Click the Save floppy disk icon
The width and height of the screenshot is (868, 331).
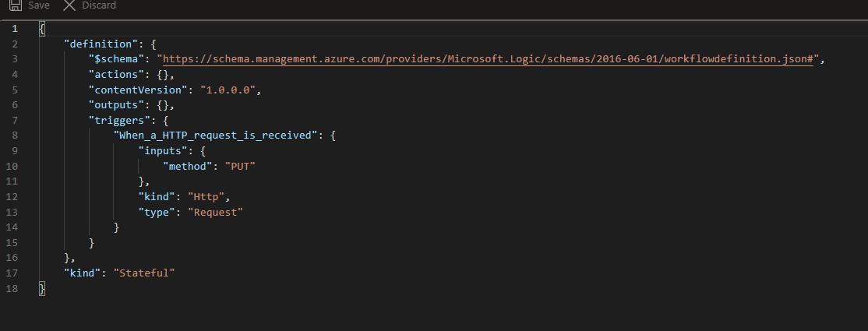click(x=16, y=5)
